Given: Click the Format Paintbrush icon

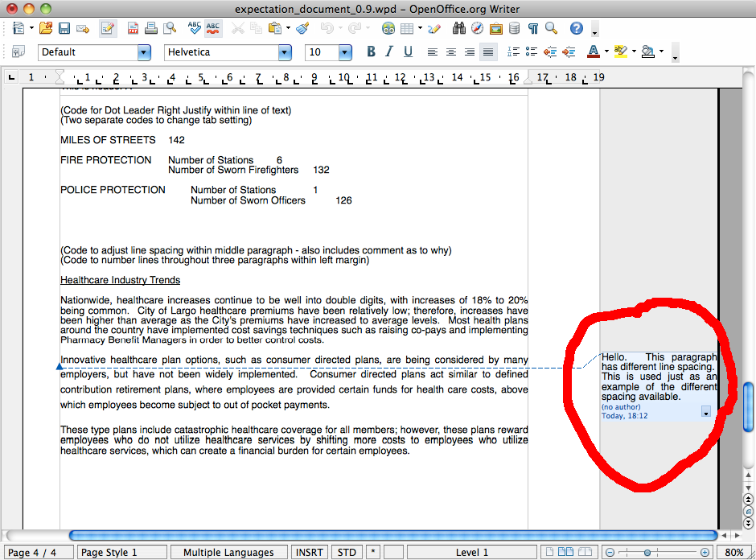Looking at the screenshot, I should click(x=302, y=29).
